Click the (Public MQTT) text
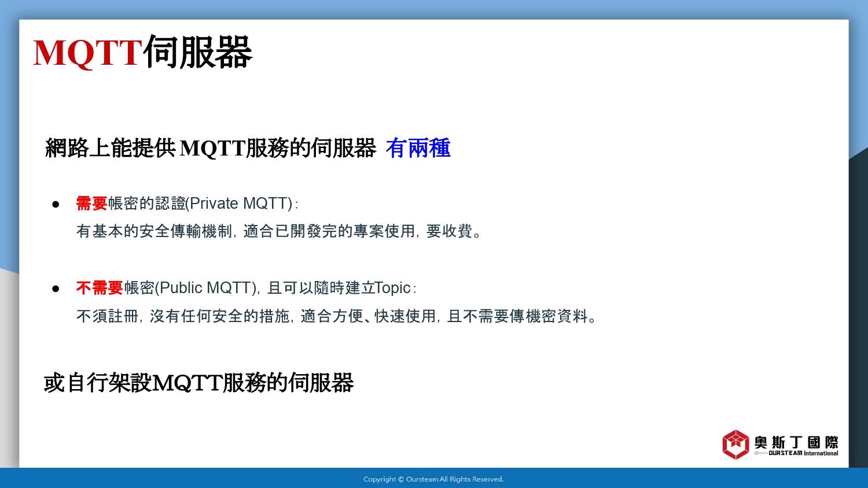This screenshot has height=488, width=868. coord(206,288)
